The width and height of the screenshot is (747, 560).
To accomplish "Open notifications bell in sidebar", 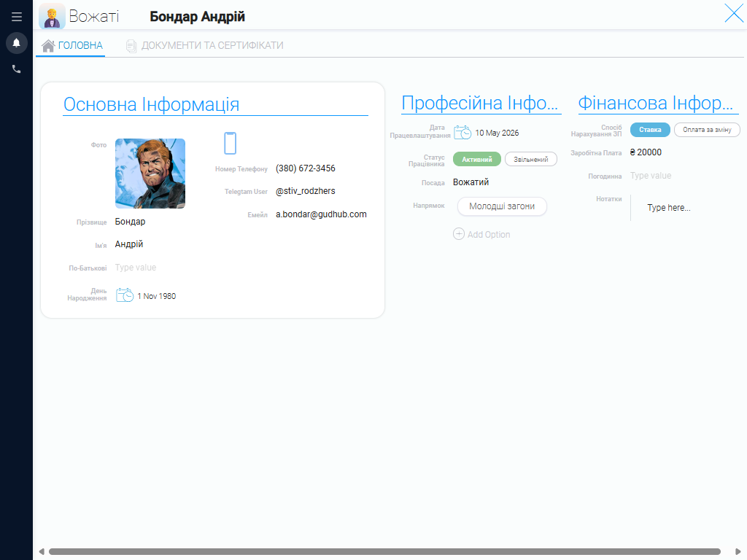I will 16,43.
